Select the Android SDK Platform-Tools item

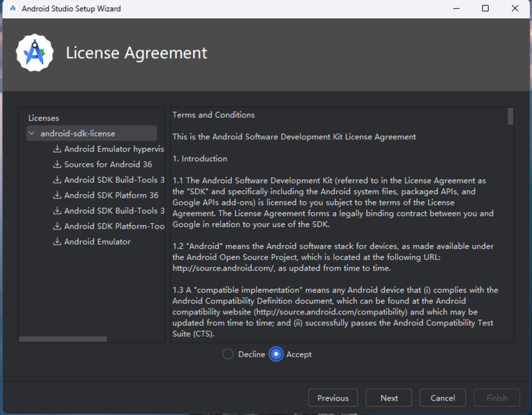(114, 226)
